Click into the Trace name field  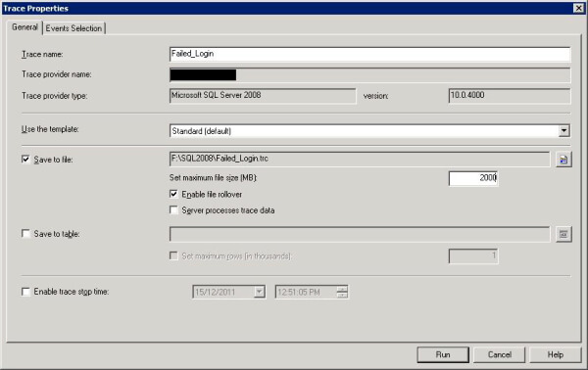tap(369, 54)
